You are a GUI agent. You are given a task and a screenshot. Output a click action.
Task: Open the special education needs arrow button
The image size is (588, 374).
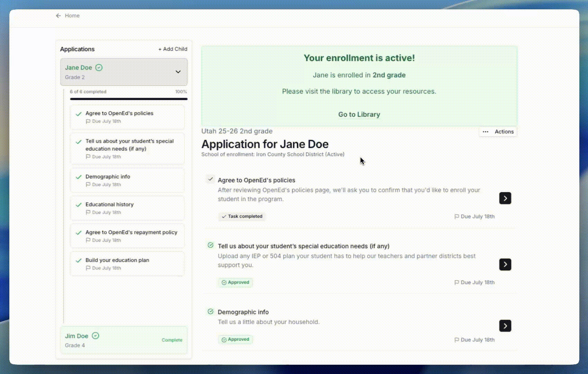click(505, 265)
